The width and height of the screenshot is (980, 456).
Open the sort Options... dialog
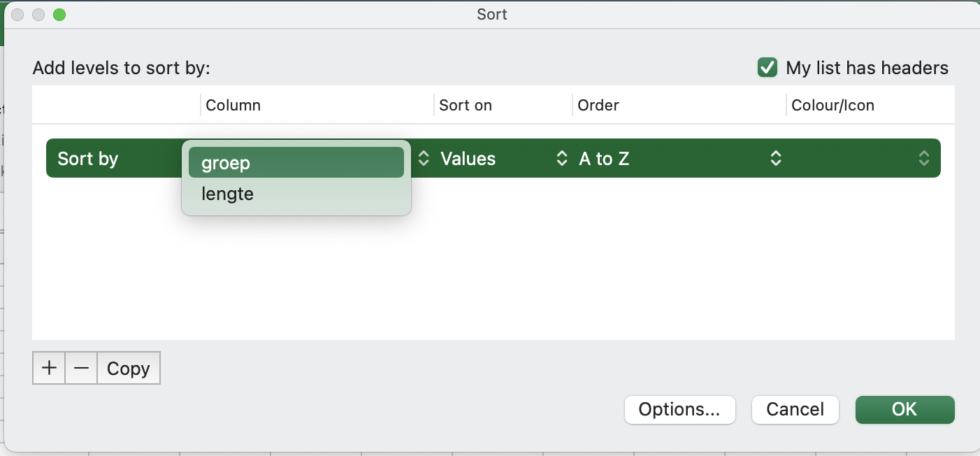tap(679, 410)
